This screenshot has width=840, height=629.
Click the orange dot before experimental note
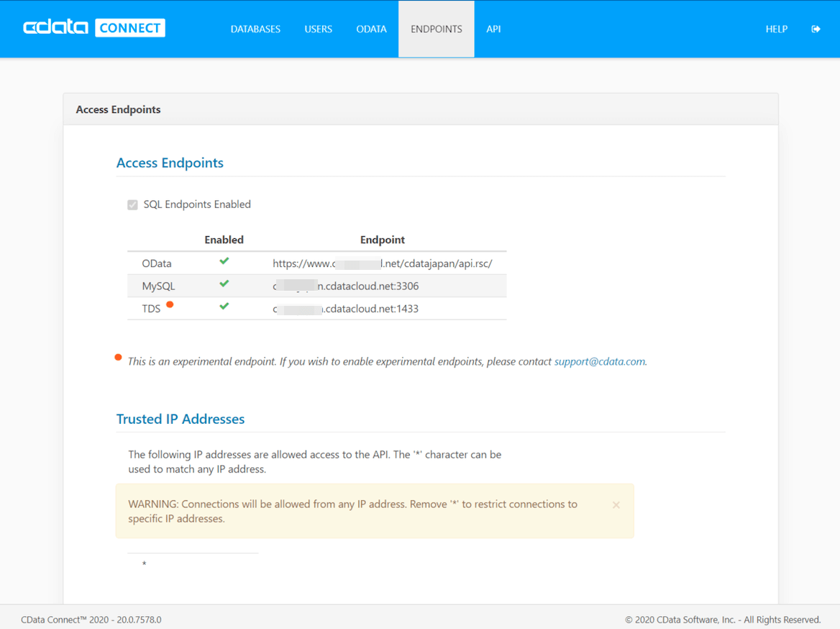pos(119,358)
